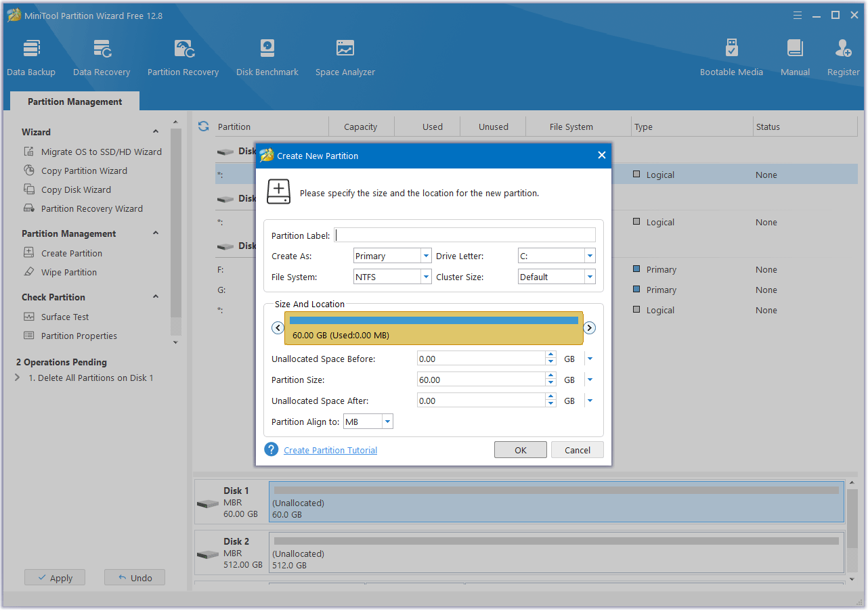Click the Disk 1 drive icon in disk map
This screenshot has height=611, width=868.
[x=208, y=504]
